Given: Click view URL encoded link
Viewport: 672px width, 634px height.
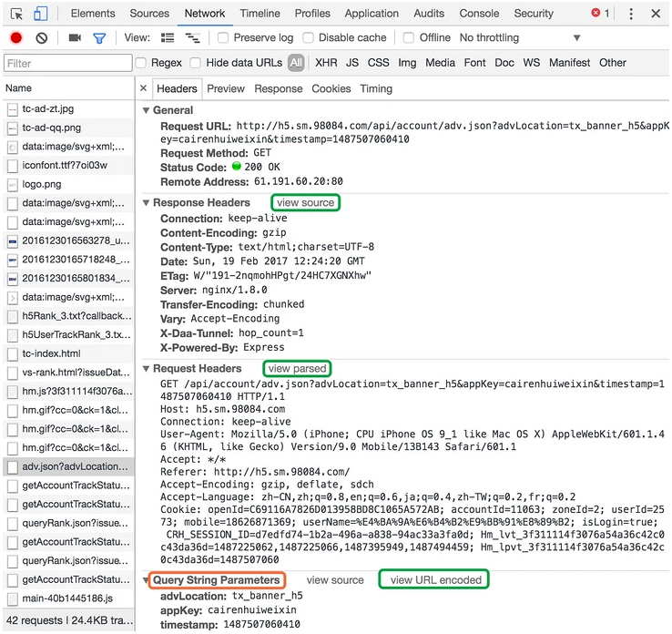Looking at the screenshot, I should point(435,580).
